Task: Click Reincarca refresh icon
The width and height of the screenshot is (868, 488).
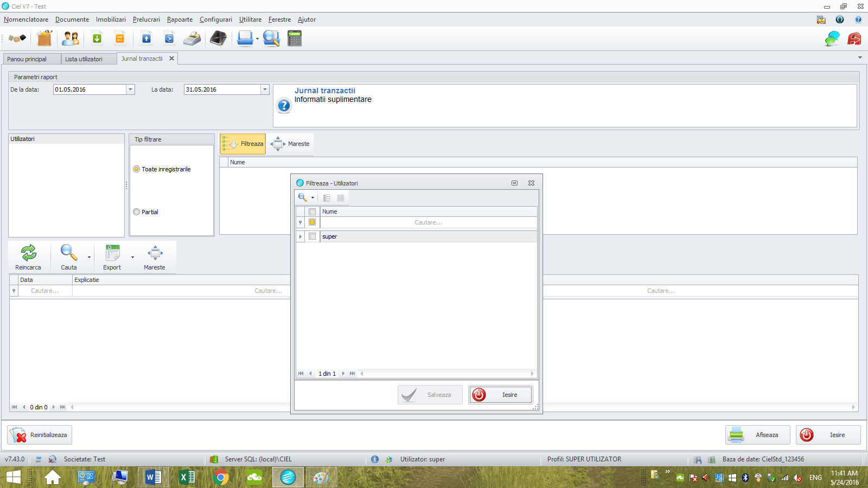Action: click(x=28, y=253)
